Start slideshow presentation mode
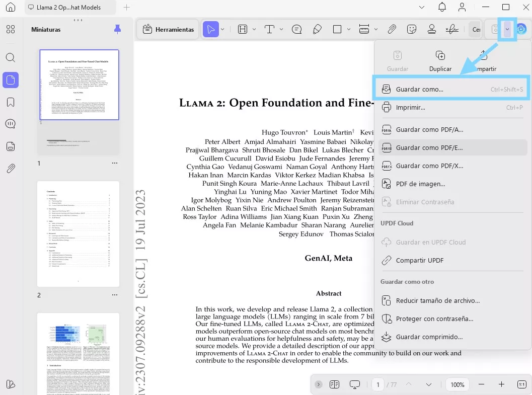Viewport: 532px width, 395px height. (x=354, y=384)
